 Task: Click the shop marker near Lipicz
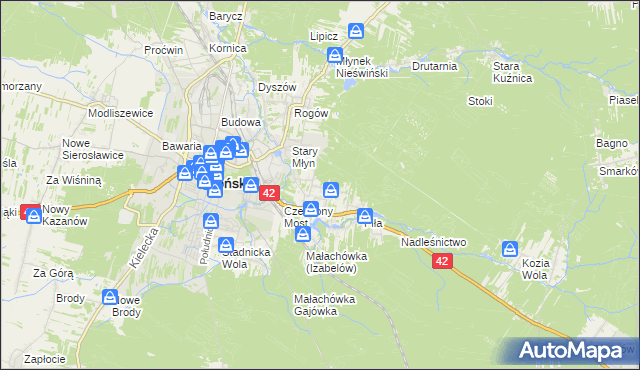coord(356,31)
